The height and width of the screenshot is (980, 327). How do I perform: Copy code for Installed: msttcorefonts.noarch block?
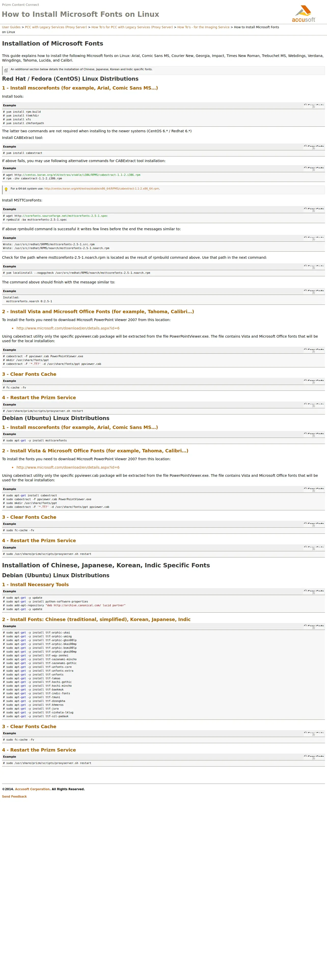point(314,291)
